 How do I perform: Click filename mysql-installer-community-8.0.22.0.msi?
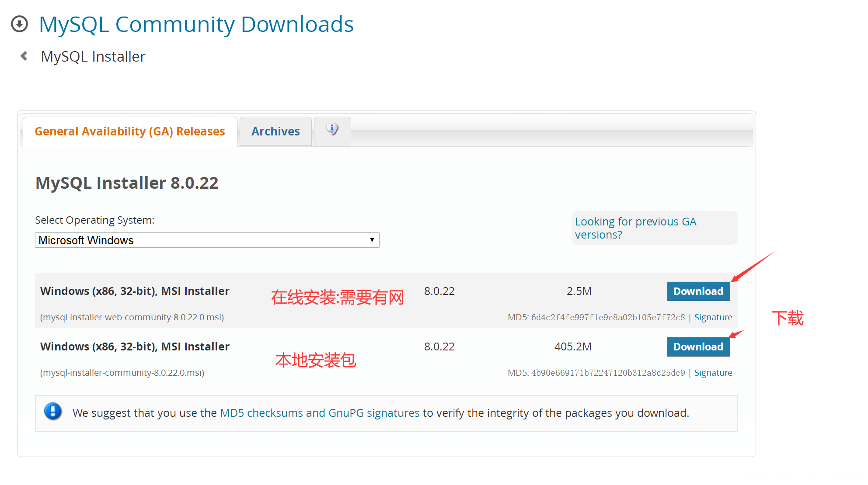click(x=122, y=373)
